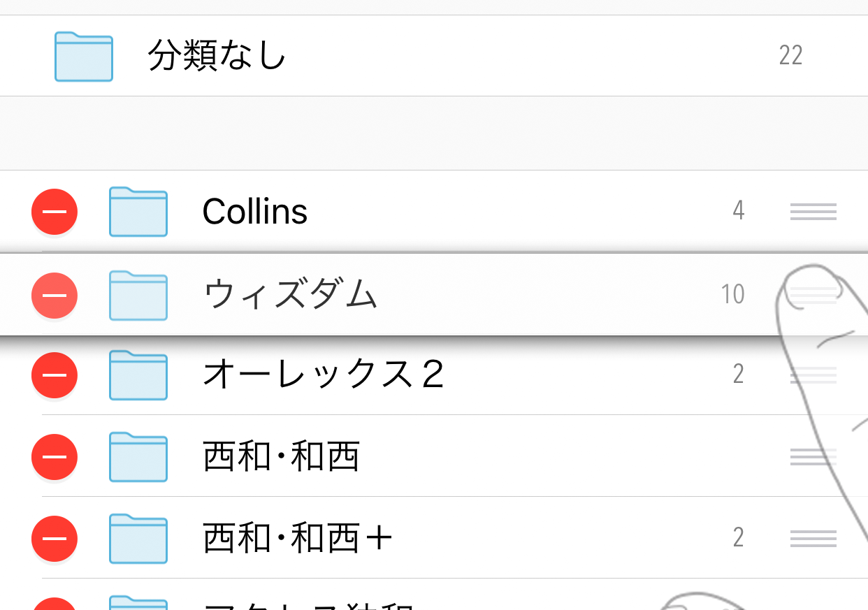Select the オーレックス２ folder name
Screen dimensions: 868x610
coord(324,375)
